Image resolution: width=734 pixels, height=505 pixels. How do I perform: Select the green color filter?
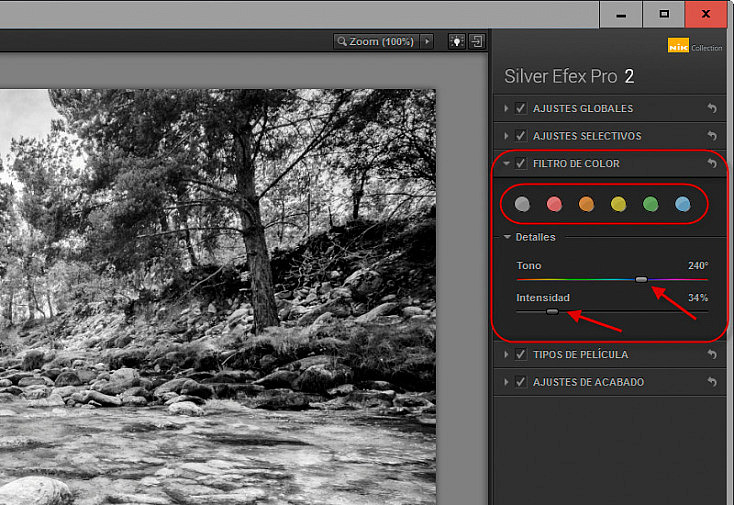651,204
